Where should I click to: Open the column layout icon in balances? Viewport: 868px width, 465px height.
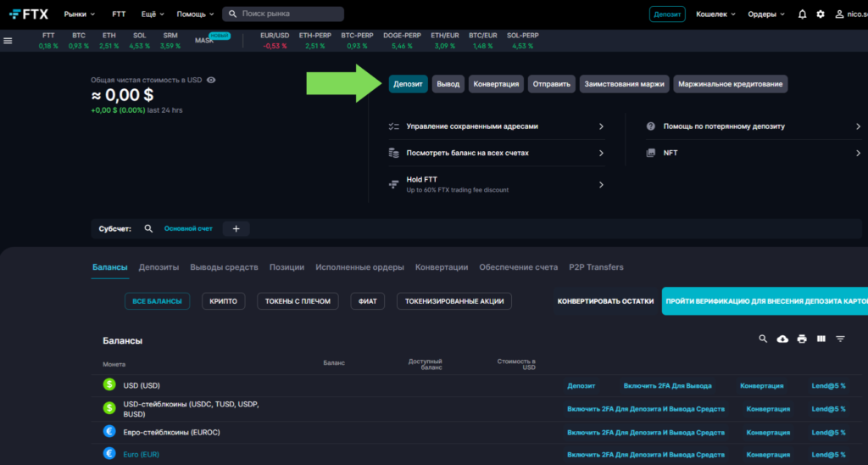[x=821, y=339]
